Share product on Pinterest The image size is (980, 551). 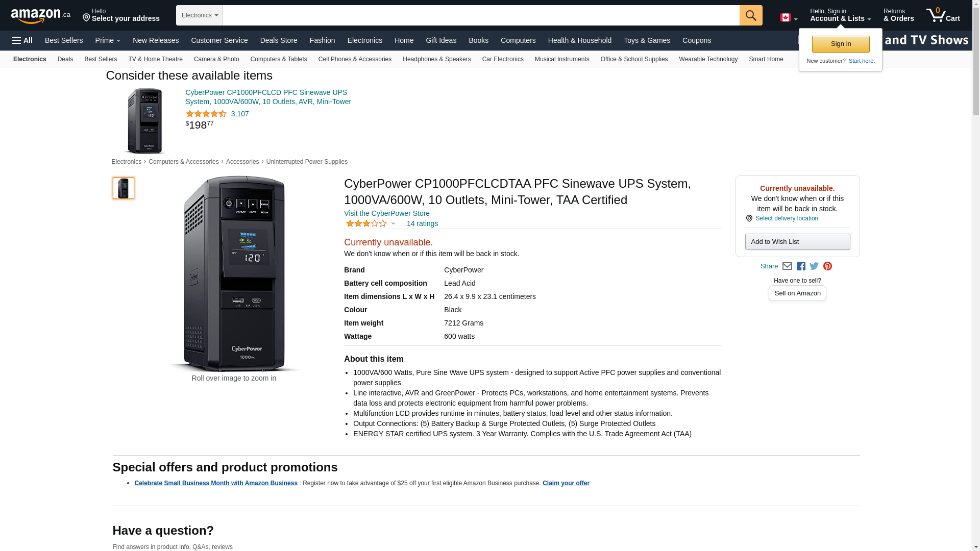point(827,266)
